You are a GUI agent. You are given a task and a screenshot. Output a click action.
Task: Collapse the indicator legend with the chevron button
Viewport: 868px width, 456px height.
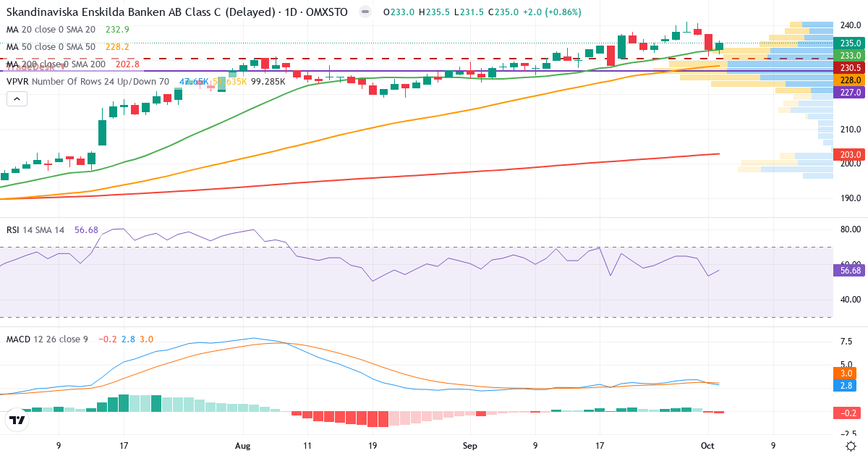15,98
